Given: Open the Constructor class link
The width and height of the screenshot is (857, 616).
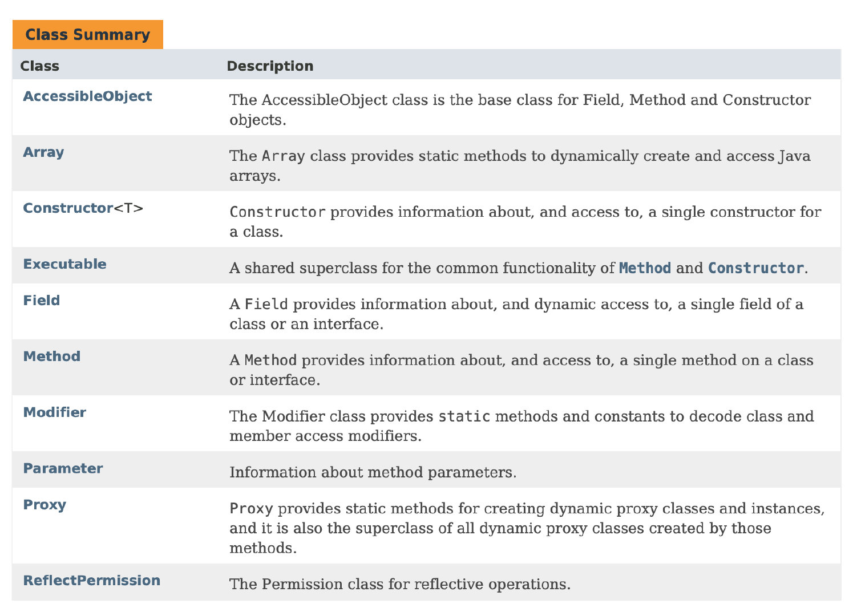Looking at the screenshot, I should pos(68,208).
